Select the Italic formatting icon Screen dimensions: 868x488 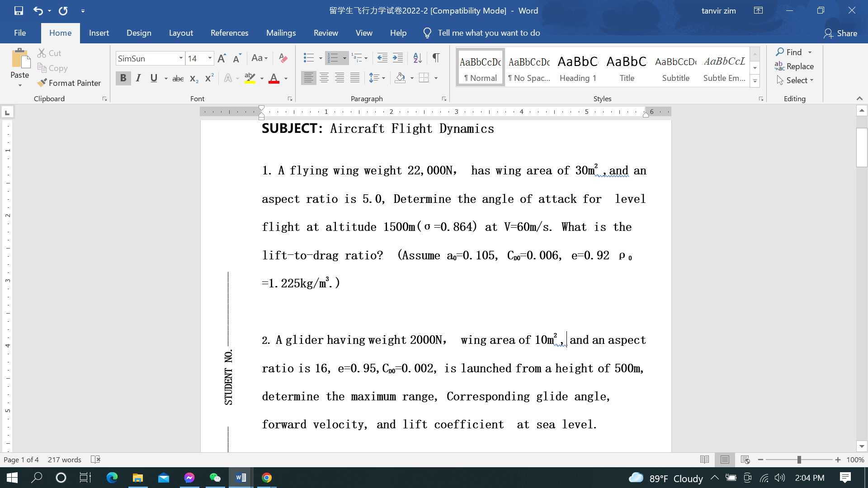click(138, 78)
